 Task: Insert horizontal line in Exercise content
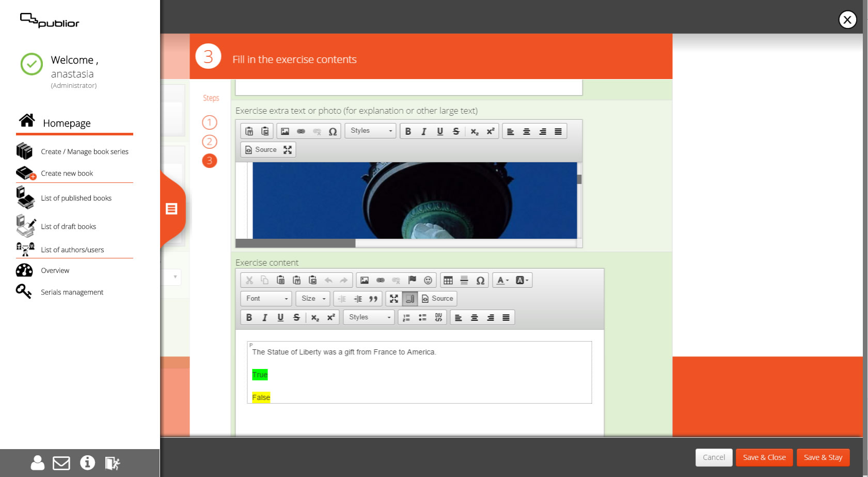click(464, 280)
